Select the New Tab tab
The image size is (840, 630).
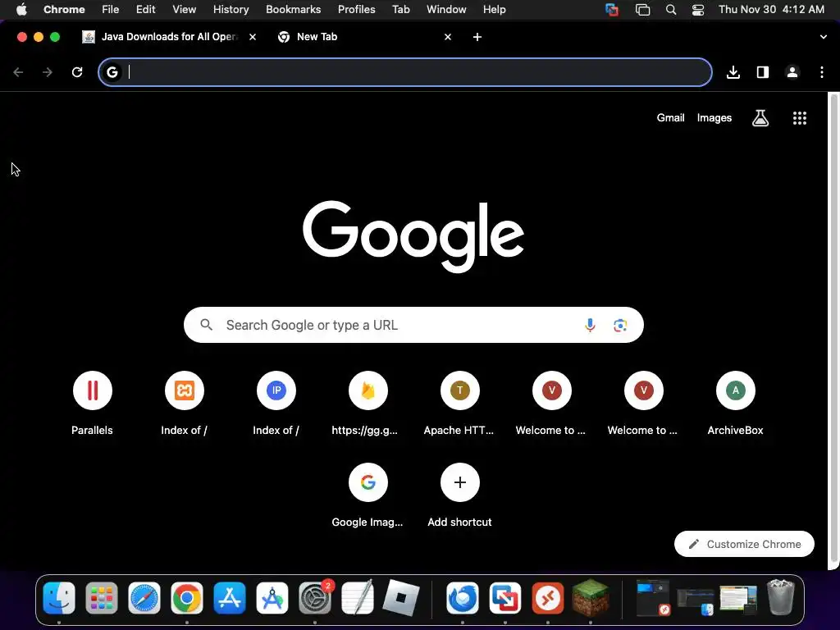point(365,37)
